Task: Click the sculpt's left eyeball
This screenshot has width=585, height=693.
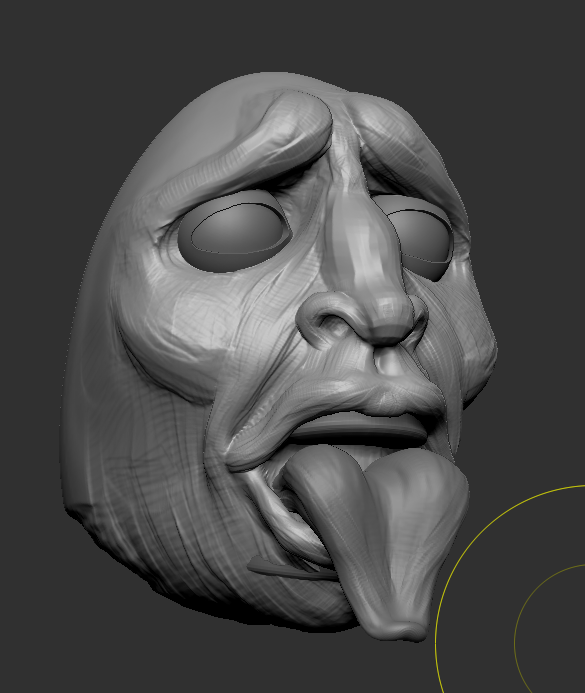Action: click(236, 231)
